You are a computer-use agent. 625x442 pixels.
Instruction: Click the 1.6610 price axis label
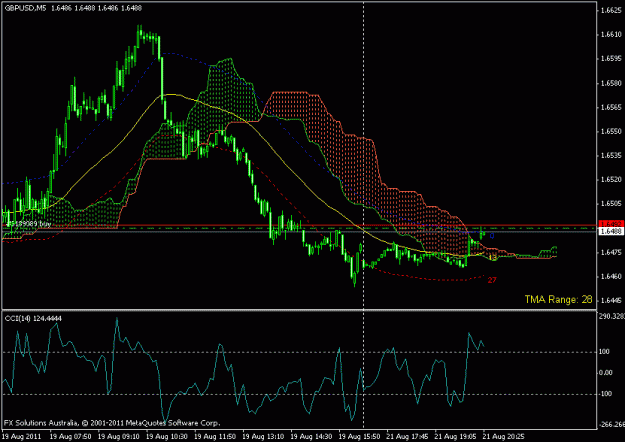611,35
